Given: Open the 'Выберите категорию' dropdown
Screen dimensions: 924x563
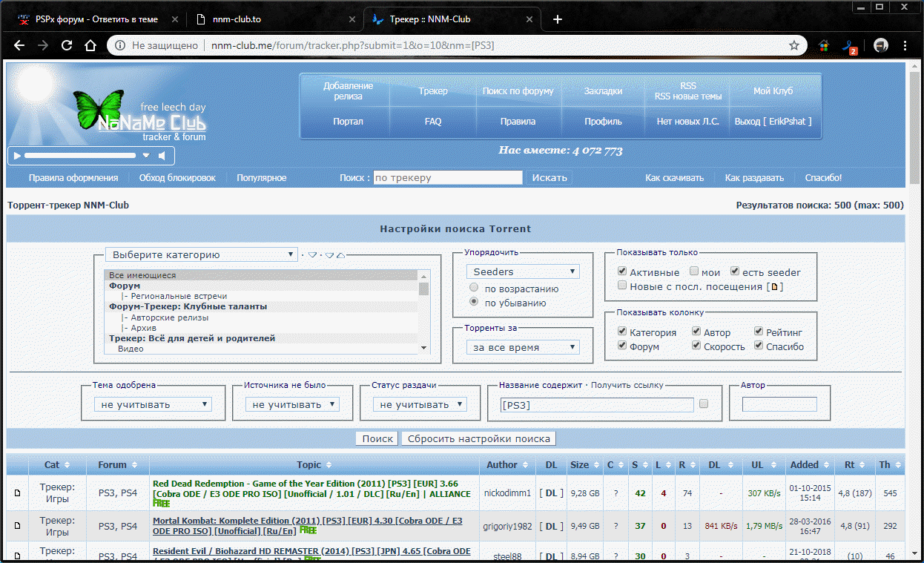Looking at the screenshot, I should coord(201,254).
